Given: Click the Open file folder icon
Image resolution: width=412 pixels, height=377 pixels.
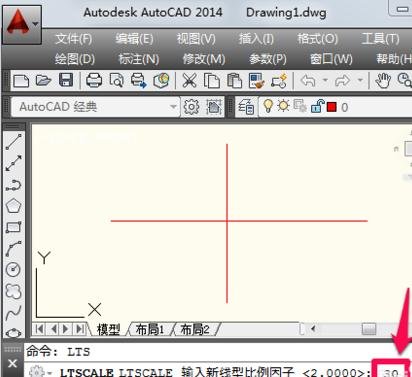Looking at the screenshot, I should (x=44, y=80).
